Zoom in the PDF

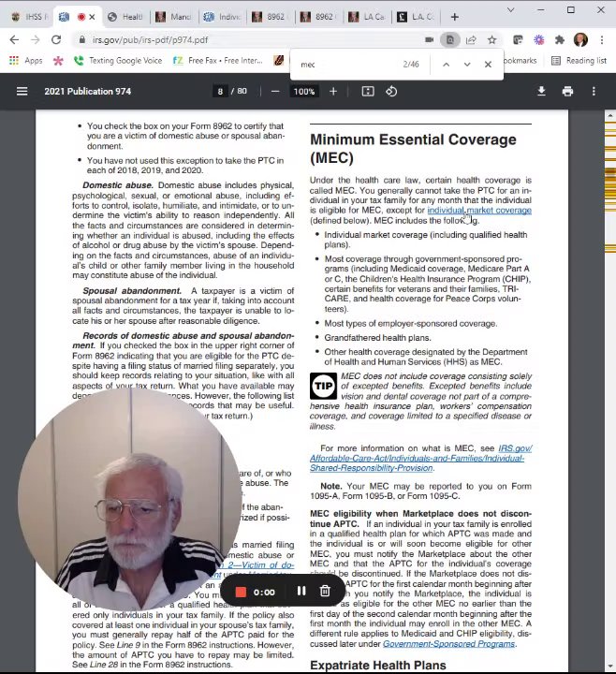[333, 92]
